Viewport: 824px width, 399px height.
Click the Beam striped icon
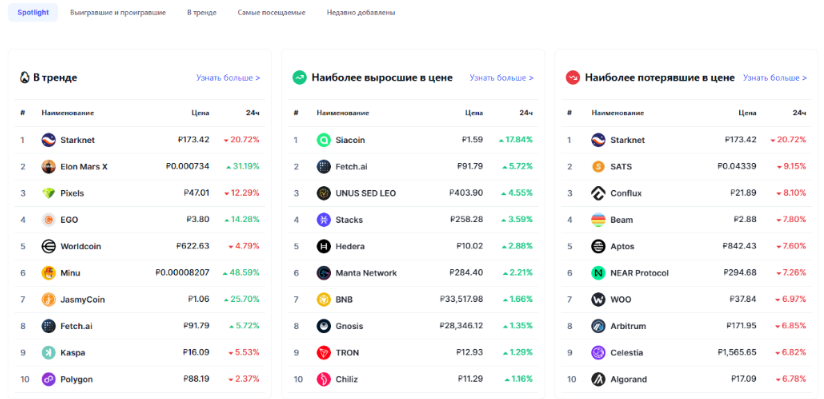[598, 220]
